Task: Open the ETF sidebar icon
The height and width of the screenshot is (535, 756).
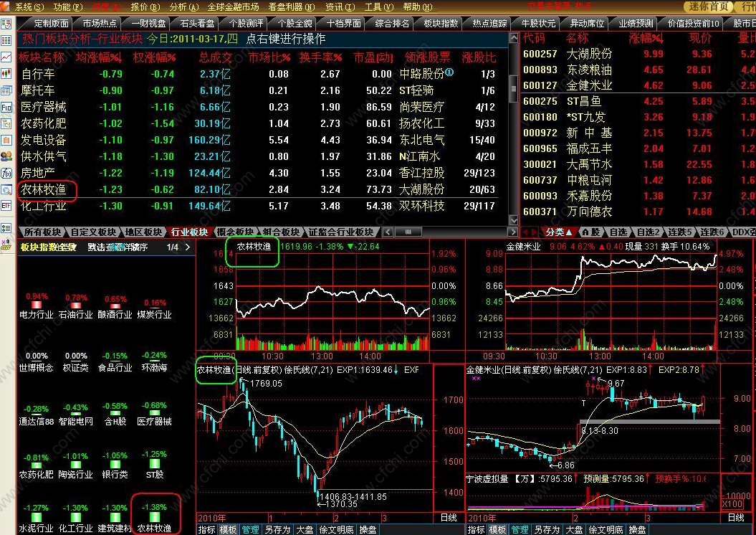Action: click(x=6, y=206)
